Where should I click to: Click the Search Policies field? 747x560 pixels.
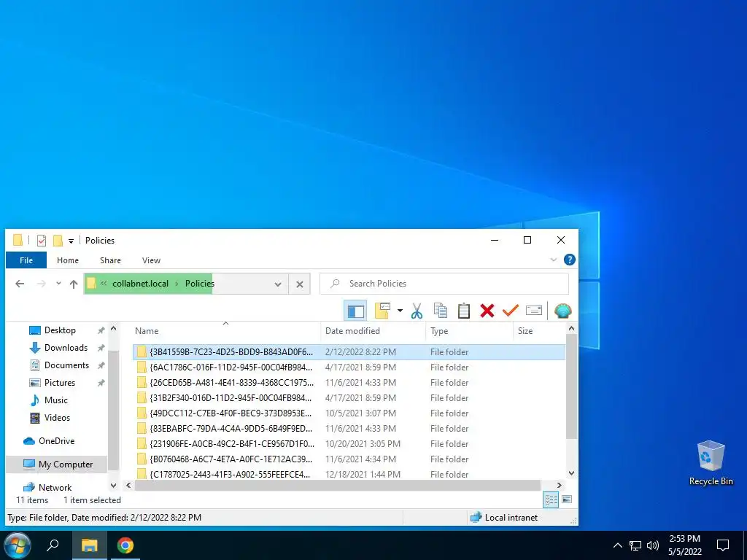click(x=444, y=284)
